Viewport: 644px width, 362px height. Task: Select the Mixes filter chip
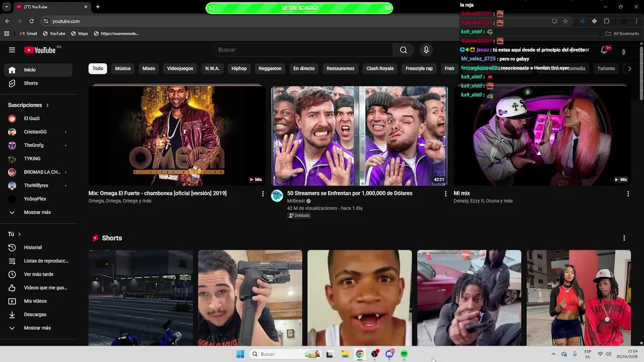(149, 68)
